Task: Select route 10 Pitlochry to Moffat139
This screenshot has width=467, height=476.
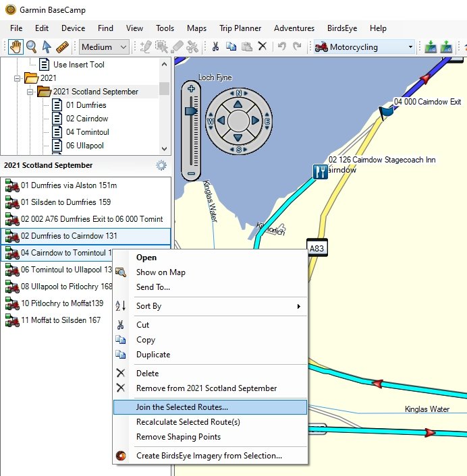Action: [x=57, y=303]
